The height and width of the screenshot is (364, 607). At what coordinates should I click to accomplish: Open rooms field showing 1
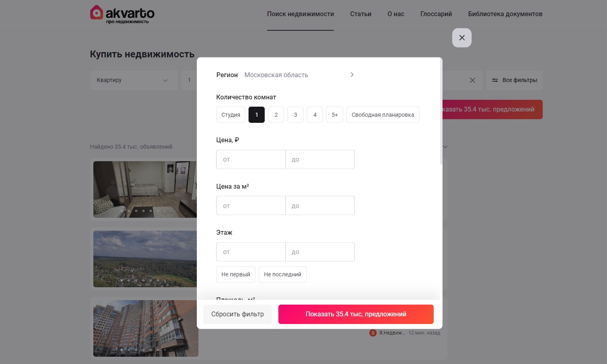point(189,80)
